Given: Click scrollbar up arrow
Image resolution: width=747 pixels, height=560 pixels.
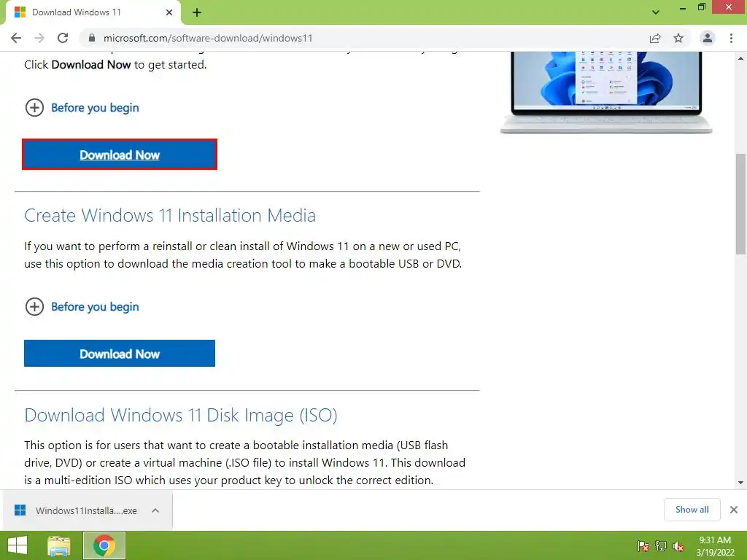Looking at the screenshot, I should (740, 58).
